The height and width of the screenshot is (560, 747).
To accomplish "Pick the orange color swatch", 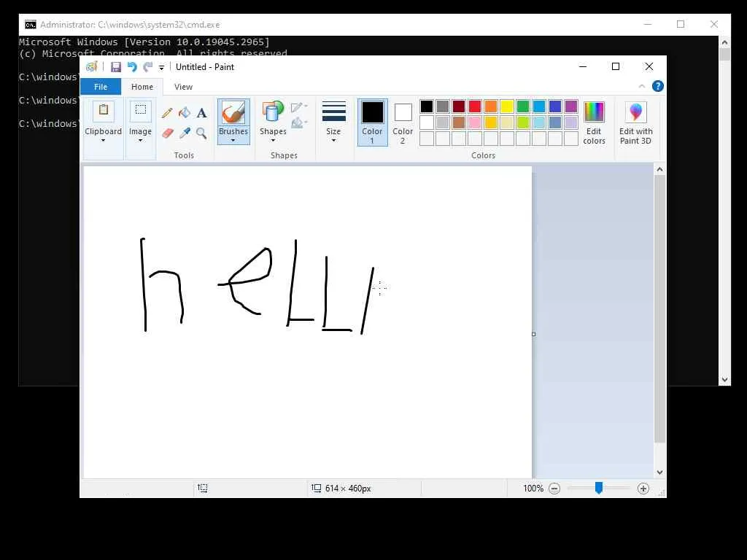I will [x=491, y=106].
